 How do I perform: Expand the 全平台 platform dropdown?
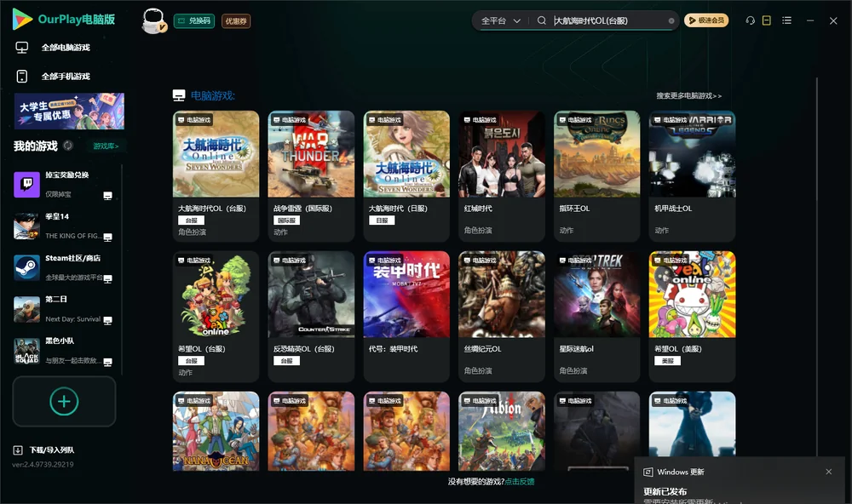[500, 20]
